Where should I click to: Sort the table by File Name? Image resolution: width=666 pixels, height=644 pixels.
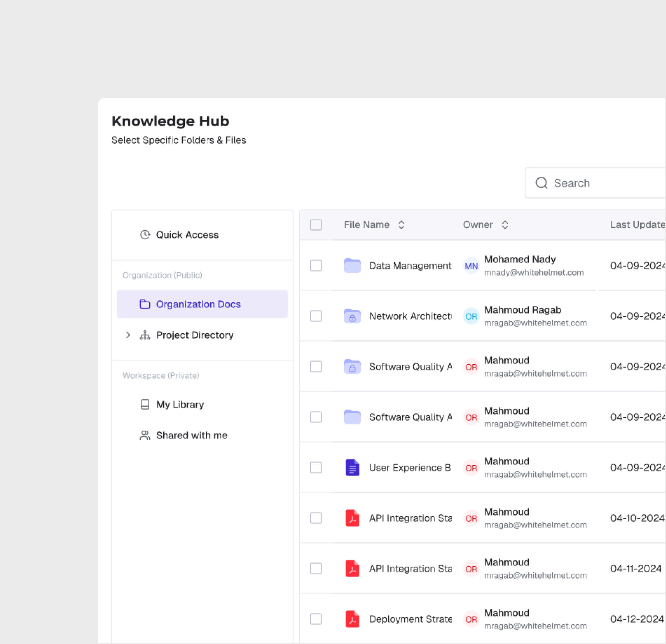(x=402, y=225)
